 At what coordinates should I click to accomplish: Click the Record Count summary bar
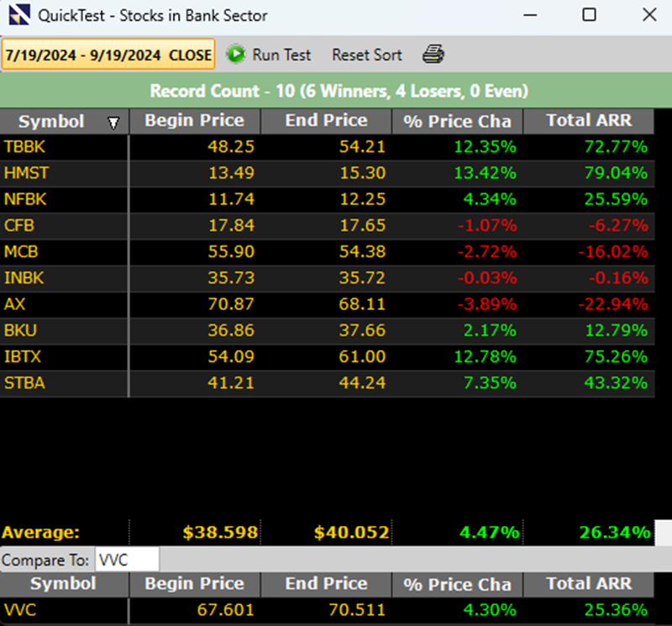(x=336, y=91)
